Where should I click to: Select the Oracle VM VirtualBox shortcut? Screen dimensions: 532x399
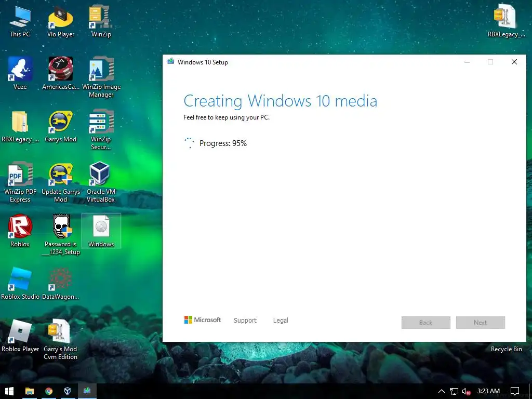101,182
